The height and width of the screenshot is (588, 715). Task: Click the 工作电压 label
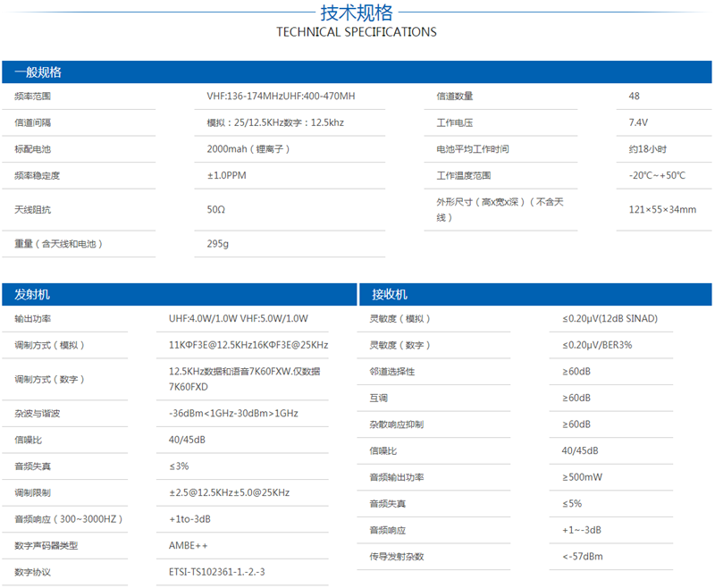click(455, 122)
